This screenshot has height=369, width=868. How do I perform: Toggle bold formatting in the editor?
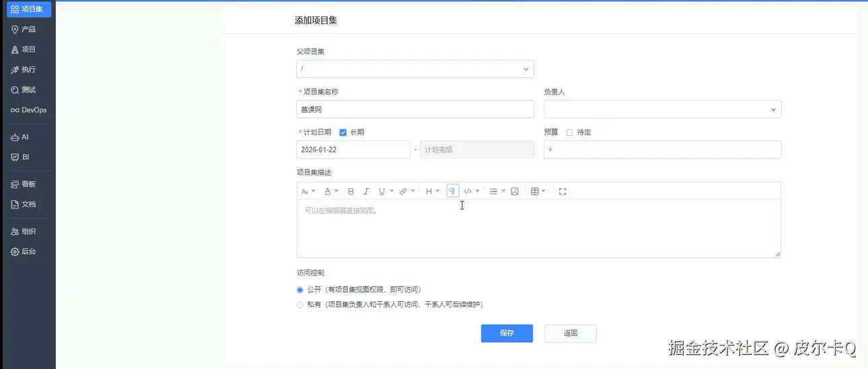(x=351, y=192)
